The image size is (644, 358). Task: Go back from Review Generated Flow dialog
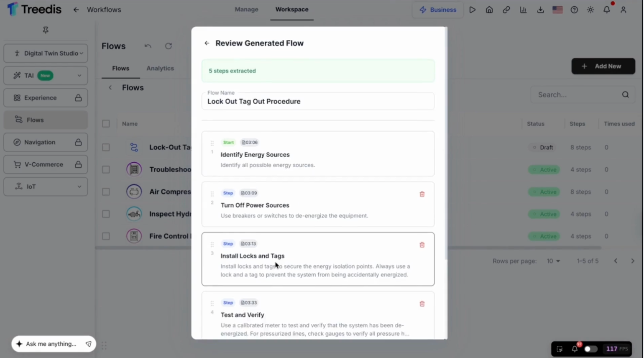click(207, 43)
